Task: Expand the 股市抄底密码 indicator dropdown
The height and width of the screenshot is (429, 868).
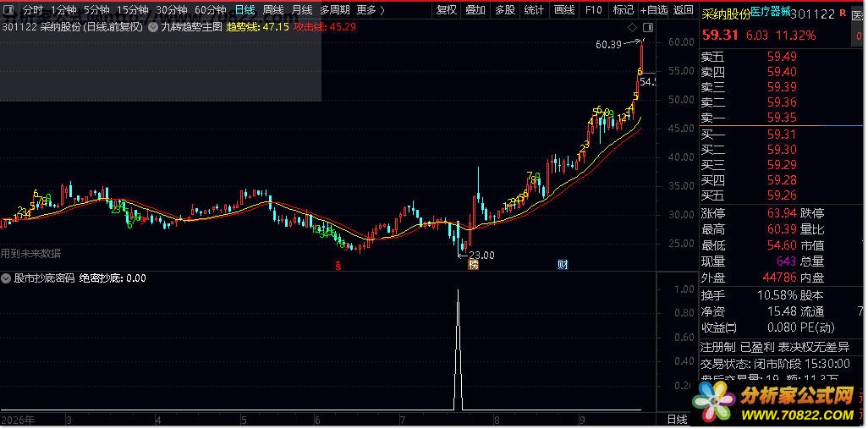Action: [x=7, y=278]
